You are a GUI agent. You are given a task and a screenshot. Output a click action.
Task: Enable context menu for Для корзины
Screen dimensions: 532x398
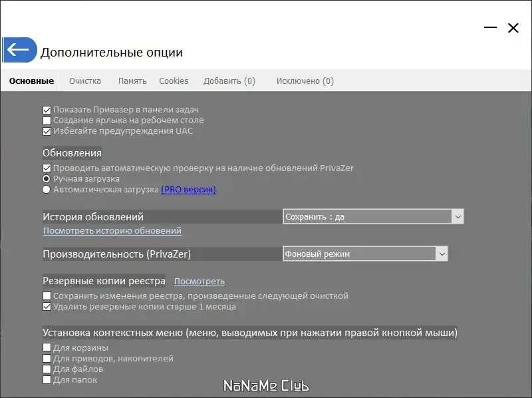pyautogui.click(x=47, y=347)
